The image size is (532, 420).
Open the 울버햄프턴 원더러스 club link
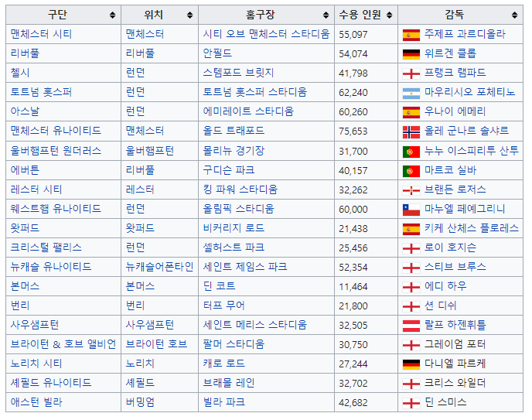pos(56,151)
